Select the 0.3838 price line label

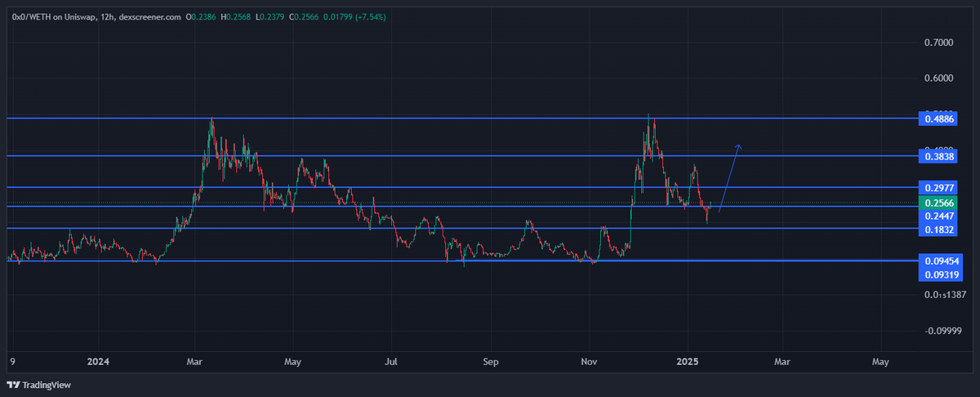point(939,155)
